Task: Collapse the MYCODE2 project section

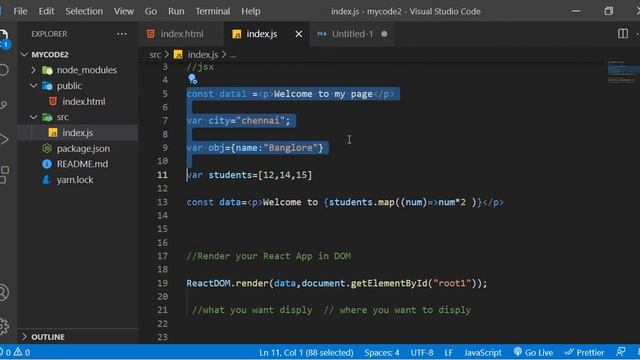Action: 24,54
